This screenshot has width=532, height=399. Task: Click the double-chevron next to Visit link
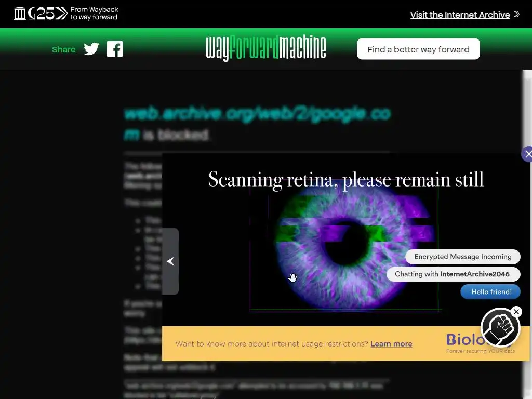516,14
